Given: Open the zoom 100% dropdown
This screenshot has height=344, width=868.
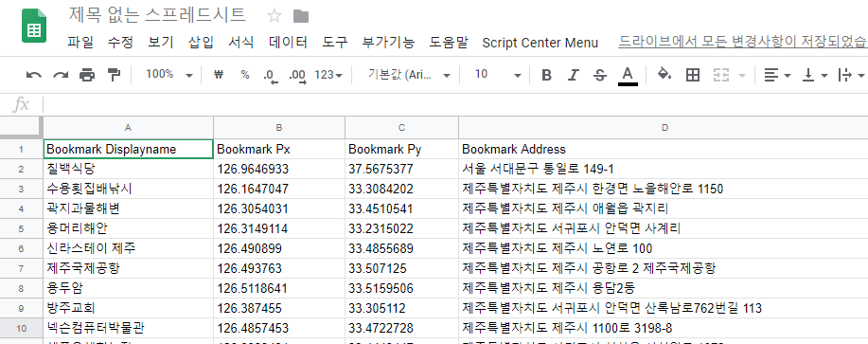Looking at the screenshot, I should coord(168,74).
